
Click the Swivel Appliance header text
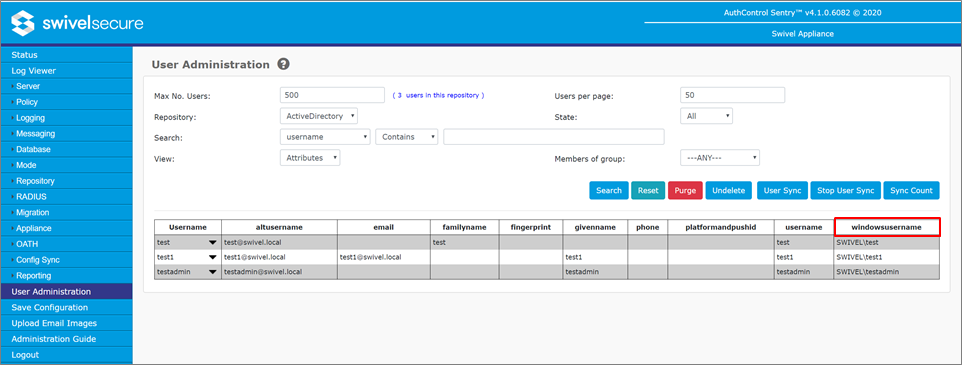(802, 34)
